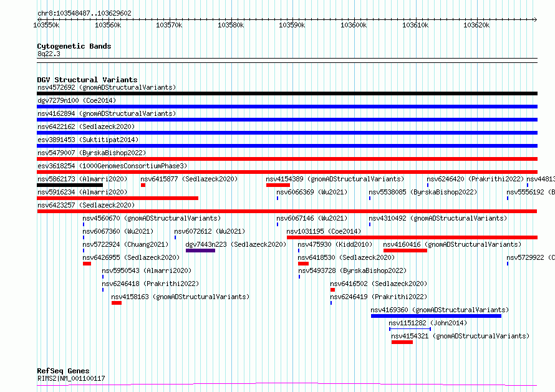Click the 103600k ruler position
The image size is (555, 392).
pyautogui.click(x=354, y=25)
